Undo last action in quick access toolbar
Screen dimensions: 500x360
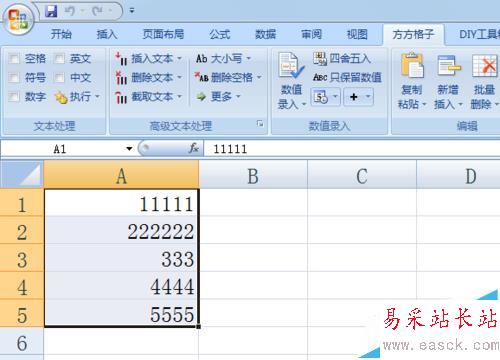click(69, 11)
